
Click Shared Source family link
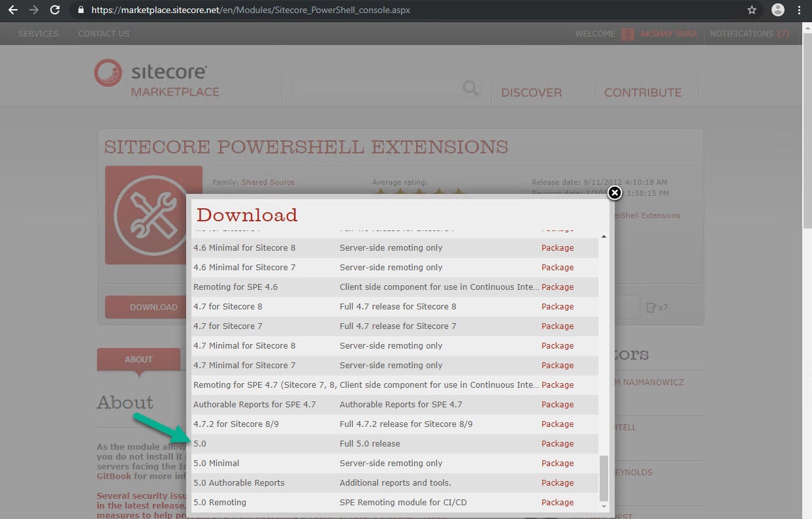(268, 182)
